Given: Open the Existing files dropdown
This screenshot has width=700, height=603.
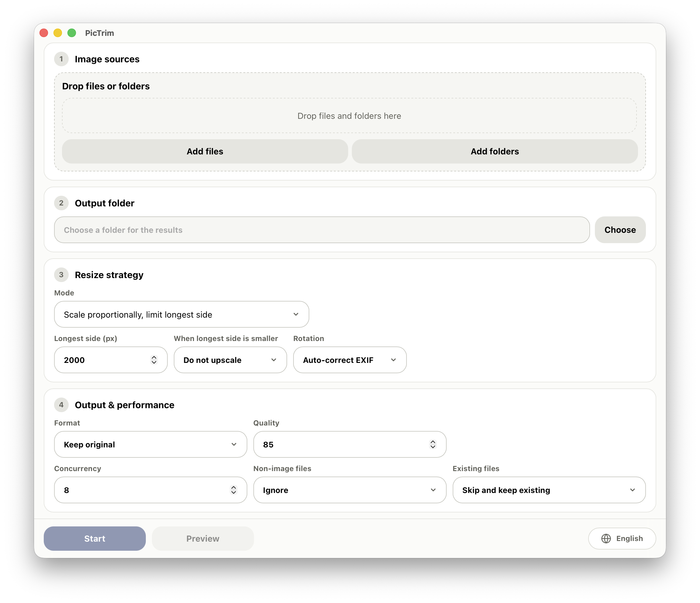Looking at the screenshot, I should point(549,490).
